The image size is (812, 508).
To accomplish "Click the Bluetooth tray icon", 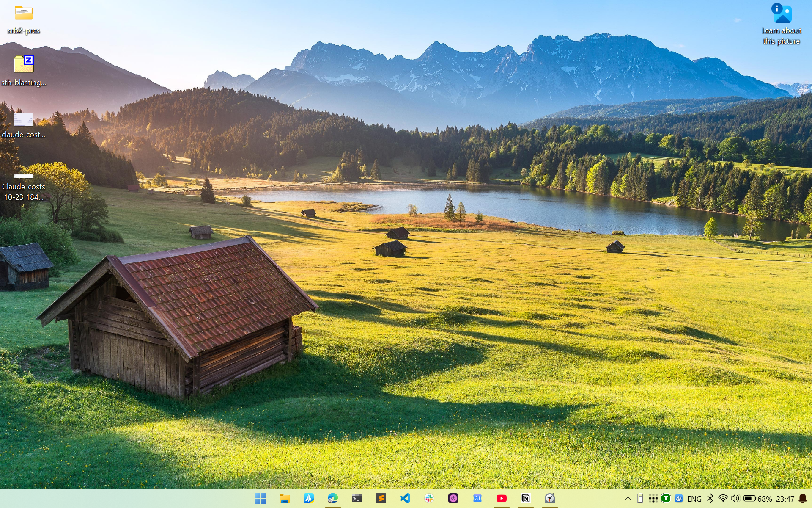I will tap(710, 498).
